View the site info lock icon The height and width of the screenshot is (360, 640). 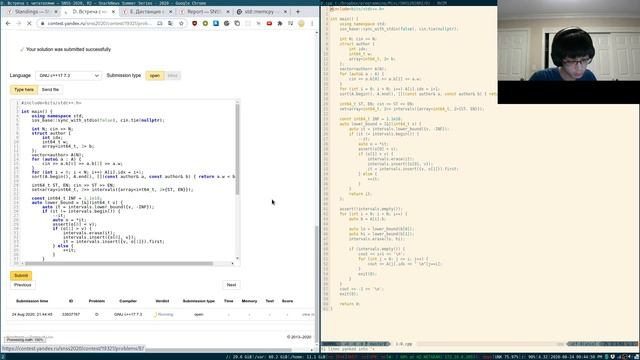point(42,24)
